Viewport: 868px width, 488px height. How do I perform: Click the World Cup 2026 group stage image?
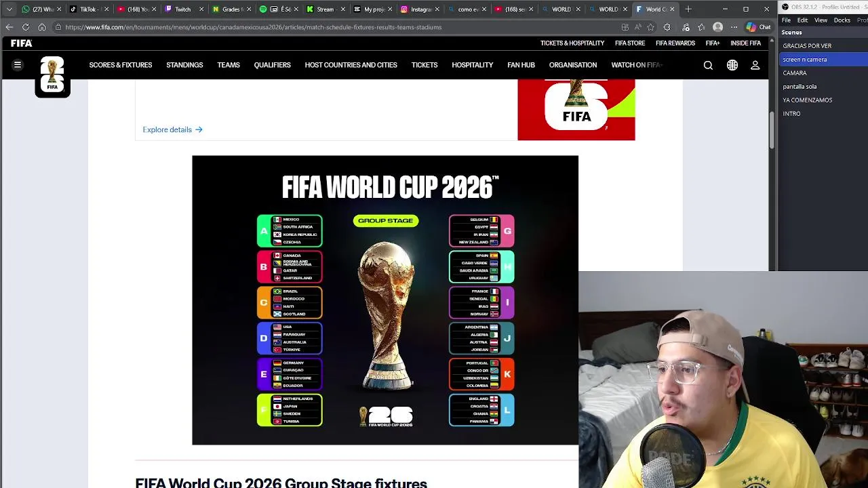click(x=385, y=300)
